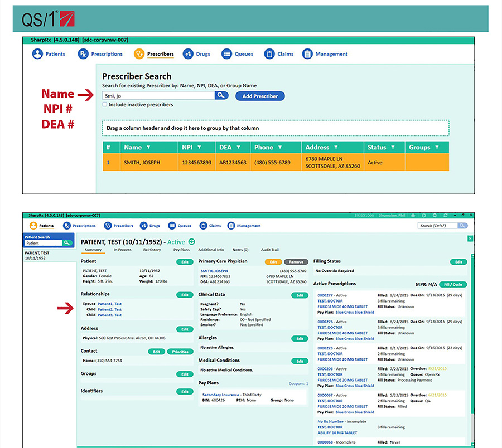Switch to the Rx History tab
Image resolution: width=502 pixels, height=448 pixels.
(152, 250)
